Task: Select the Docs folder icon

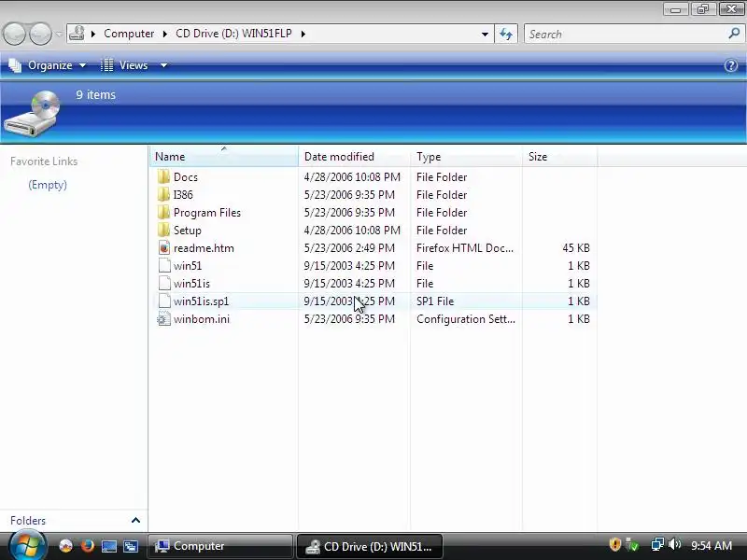Action: coord(164,176)
